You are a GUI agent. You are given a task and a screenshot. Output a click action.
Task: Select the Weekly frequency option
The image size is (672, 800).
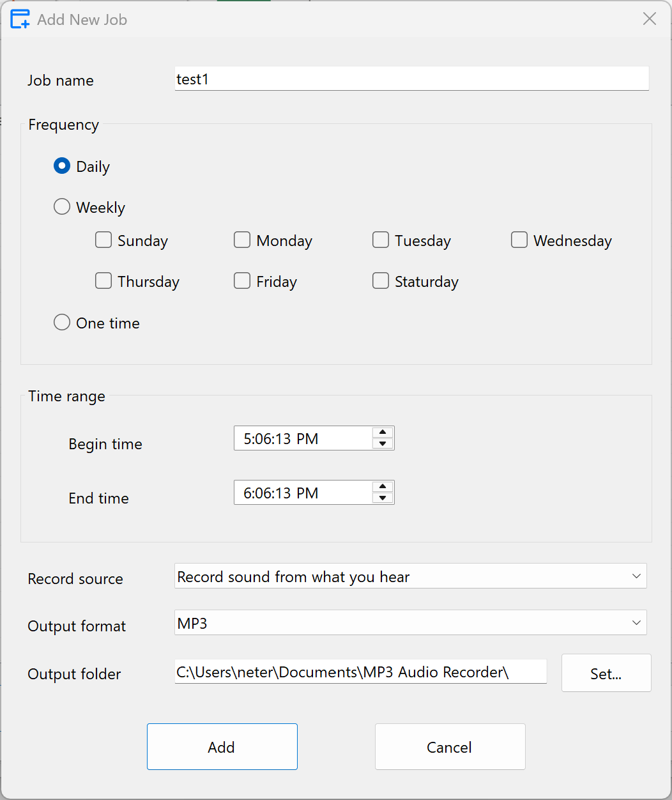pyautogui.click(x=61, y=206)
